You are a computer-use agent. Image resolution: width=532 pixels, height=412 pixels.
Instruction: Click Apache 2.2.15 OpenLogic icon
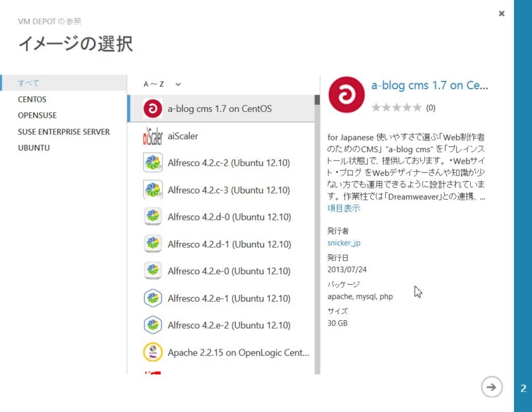point(153,352)
